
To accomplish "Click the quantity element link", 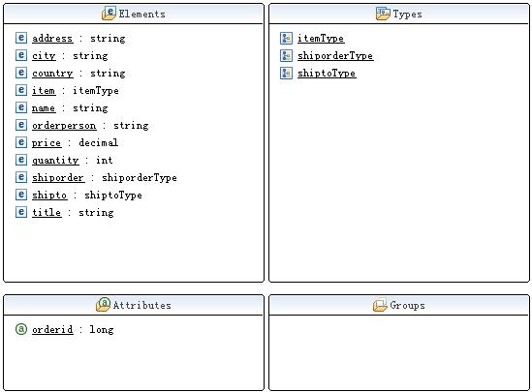I will tap(55, 161).
